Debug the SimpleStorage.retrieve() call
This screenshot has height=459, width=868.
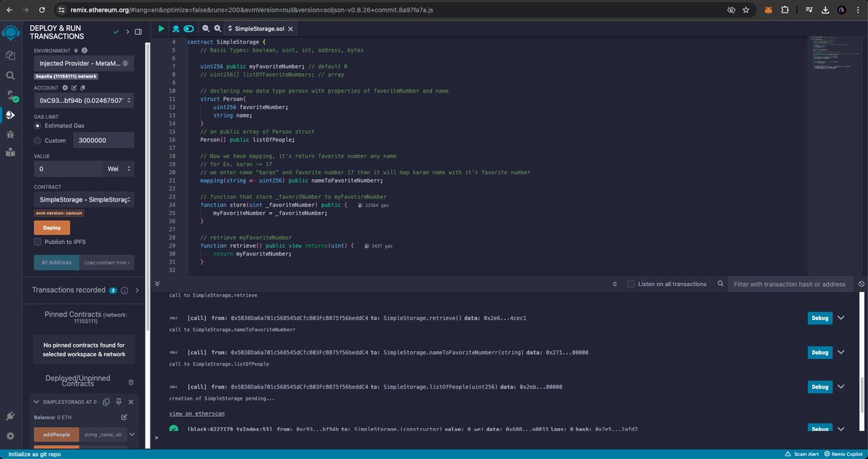[819, 318]
